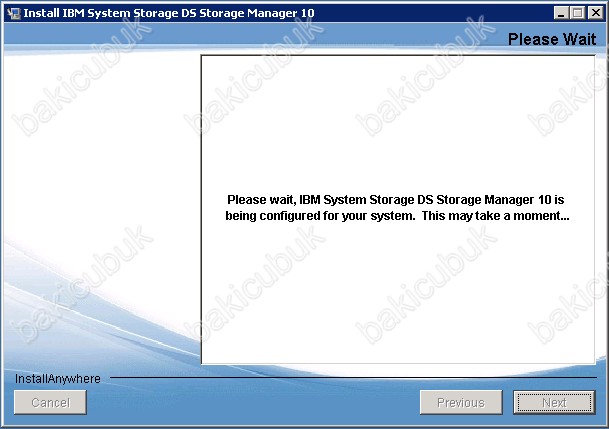Click the Previous button
The image size is (609, 429).
pyautogui.click(x=461, y=402)
